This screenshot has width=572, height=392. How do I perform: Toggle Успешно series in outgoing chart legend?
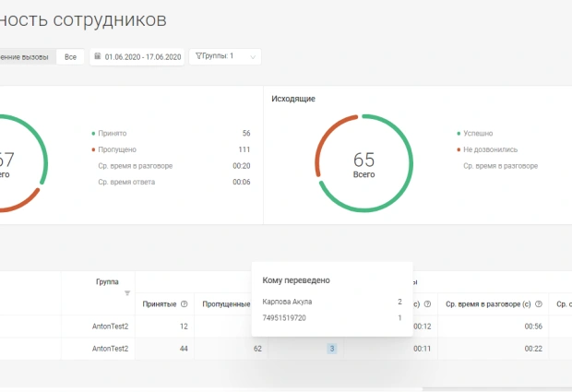click(478, 133)
